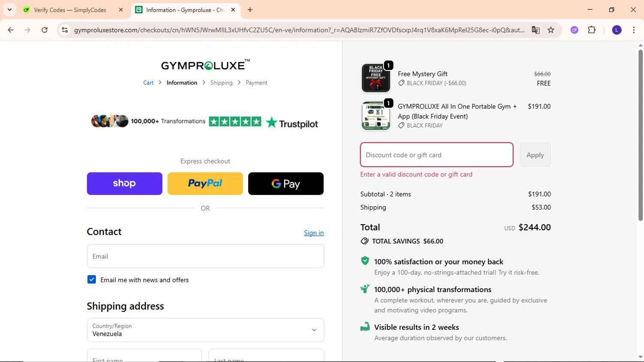The width and height of the screenshot is (644, 362).
Task: Open the tab search dropdown arrow
Action: (x=9, y=9)
